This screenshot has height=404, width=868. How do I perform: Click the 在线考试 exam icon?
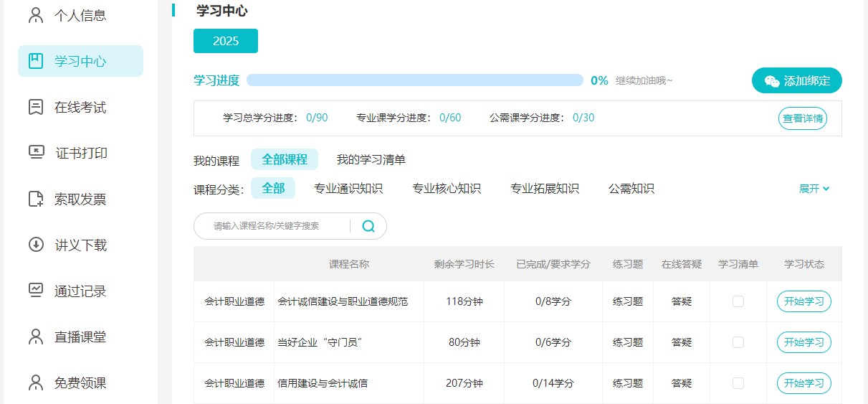36,107
